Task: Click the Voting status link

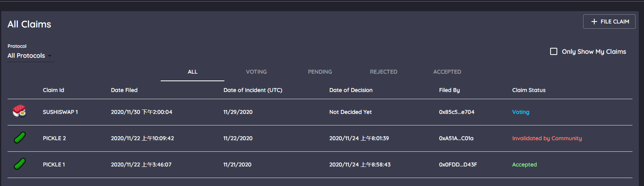Action: pos(521,112)
